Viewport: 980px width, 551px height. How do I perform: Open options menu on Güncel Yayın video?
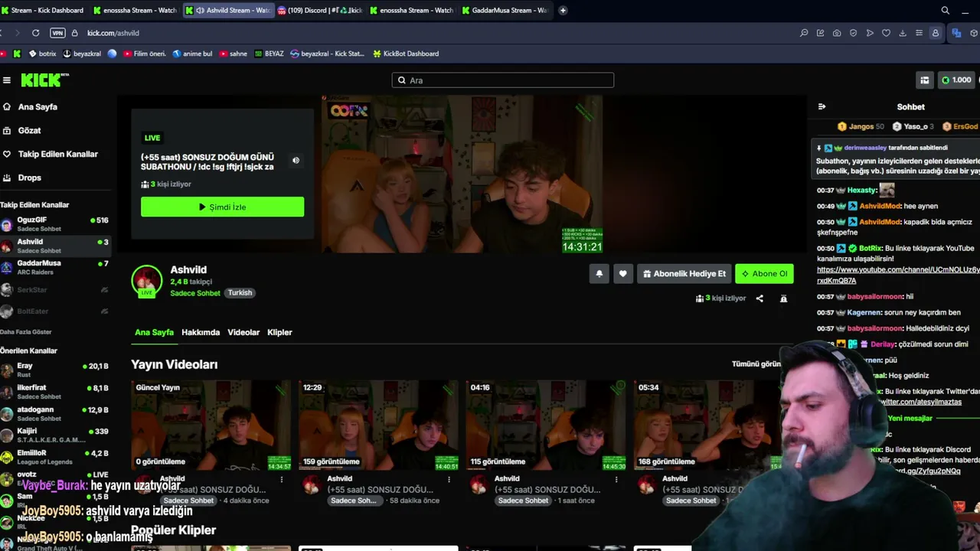pos(282,480)
